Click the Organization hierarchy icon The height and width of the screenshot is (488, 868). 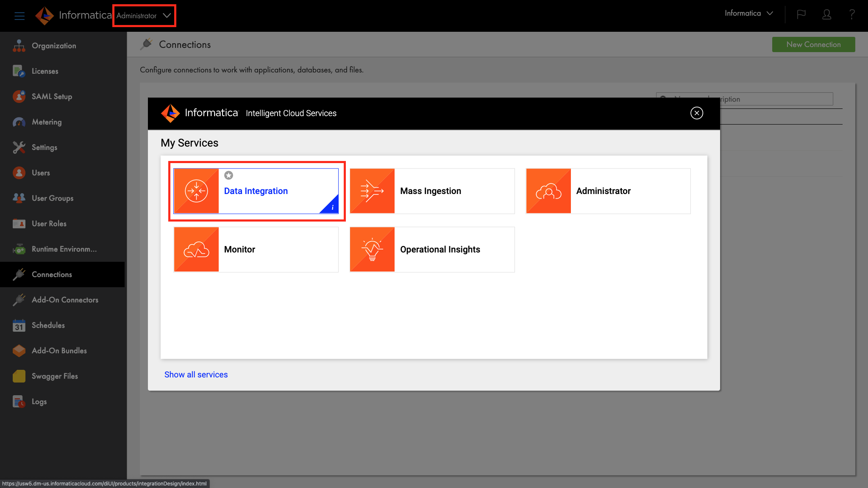tap(19, 46)
